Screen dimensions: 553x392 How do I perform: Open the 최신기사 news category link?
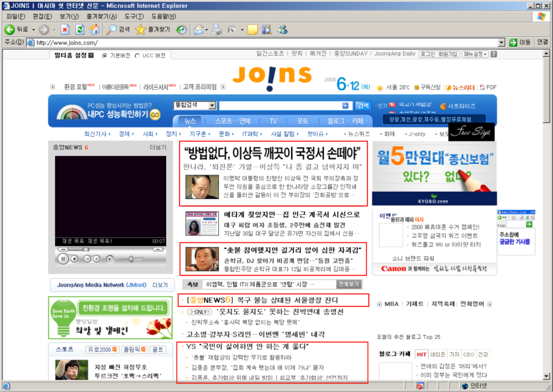(x=95, y=134)
